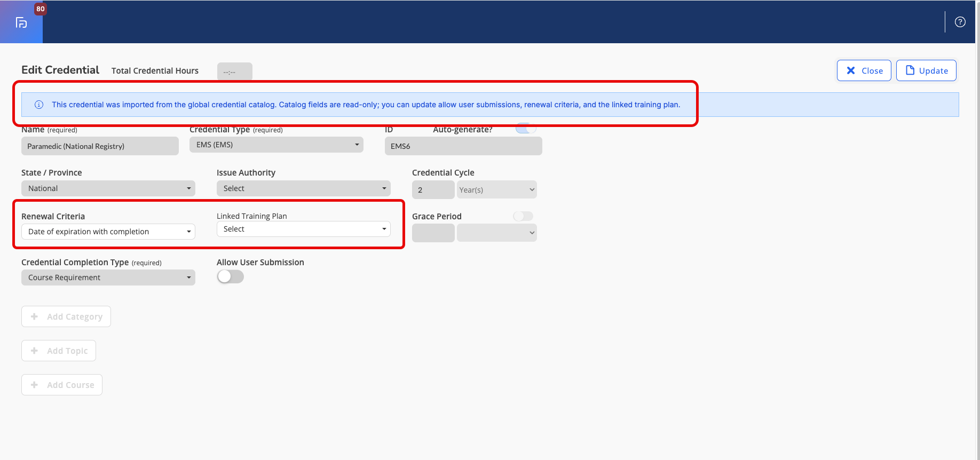Click the Credential Completion Type label

tap(75, 262)
